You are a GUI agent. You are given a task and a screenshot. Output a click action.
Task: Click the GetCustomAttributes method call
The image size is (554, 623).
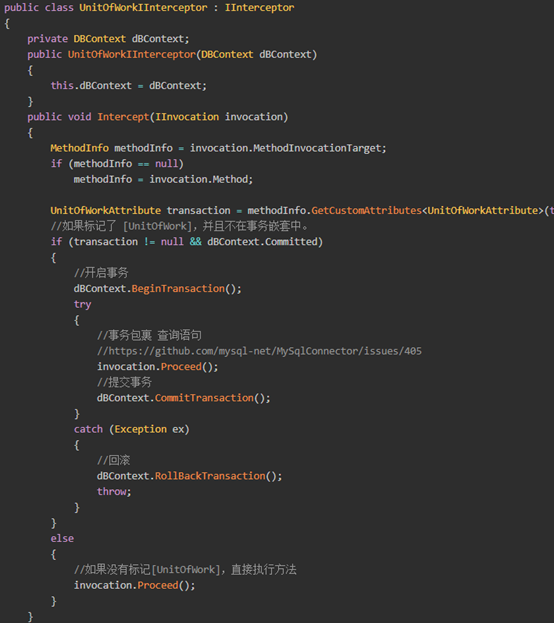coord(366,211)
